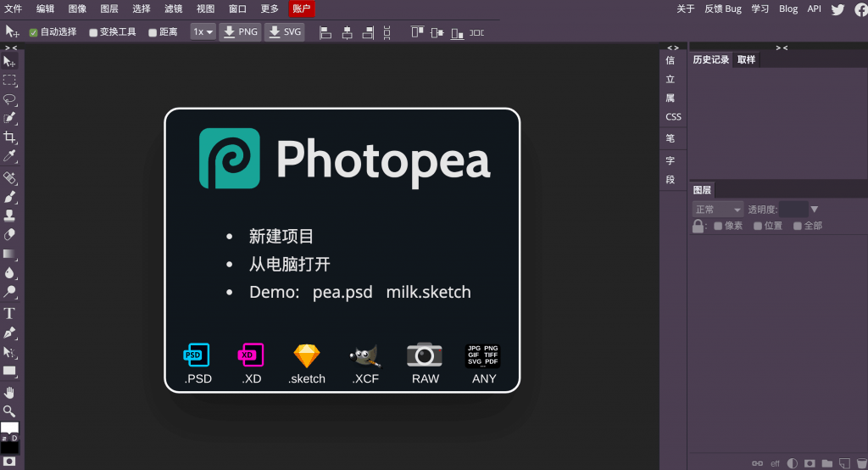Click the link layers icon
This screenshot has height=470, width=868.
757,463
